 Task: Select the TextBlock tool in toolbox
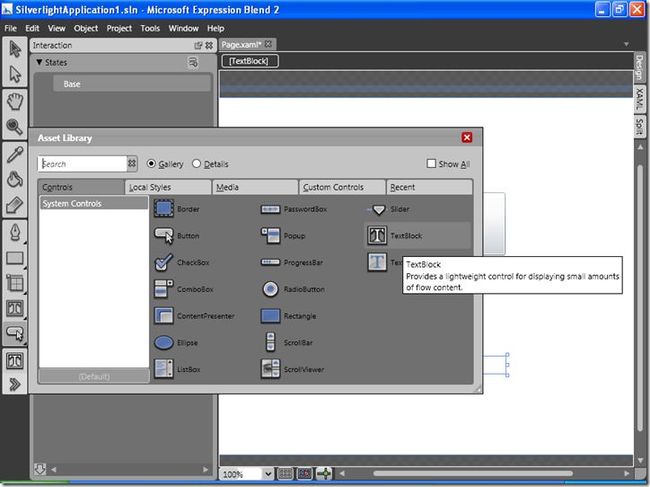(x=15, y=309)
